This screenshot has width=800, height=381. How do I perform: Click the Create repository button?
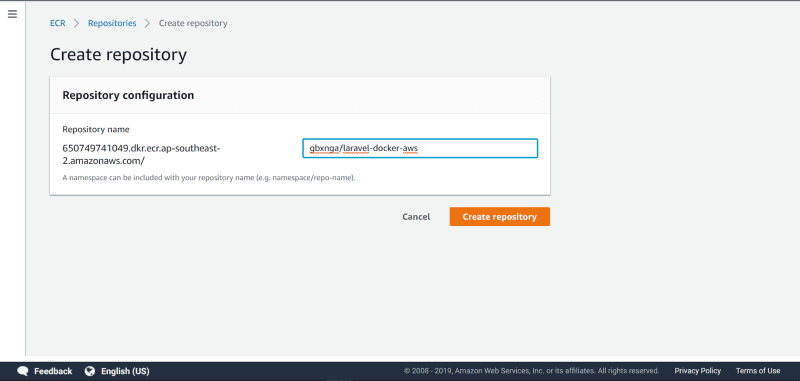499,217
